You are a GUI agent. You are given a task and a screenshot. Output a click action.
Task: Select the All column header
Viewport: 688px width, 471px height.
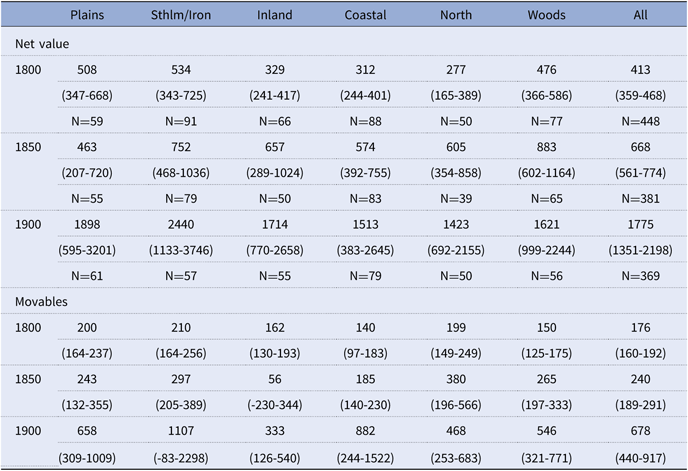coord(641,15)
